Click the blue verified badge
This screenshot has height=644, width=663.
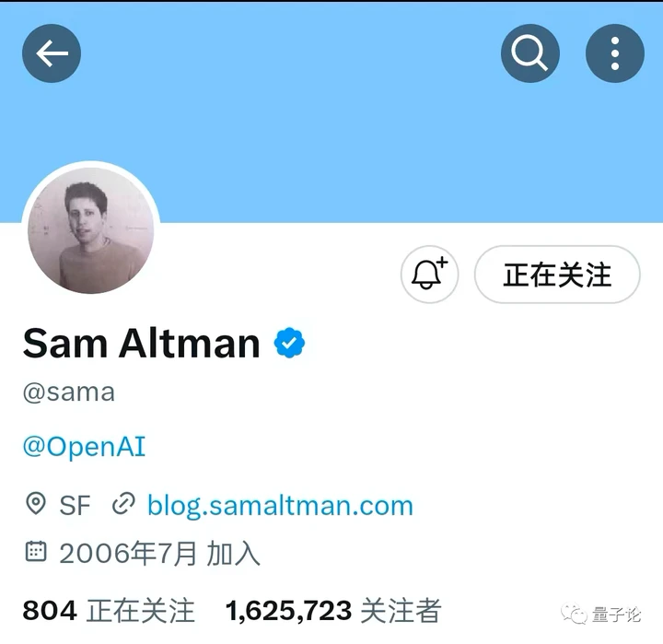click(x=289, y=343)
